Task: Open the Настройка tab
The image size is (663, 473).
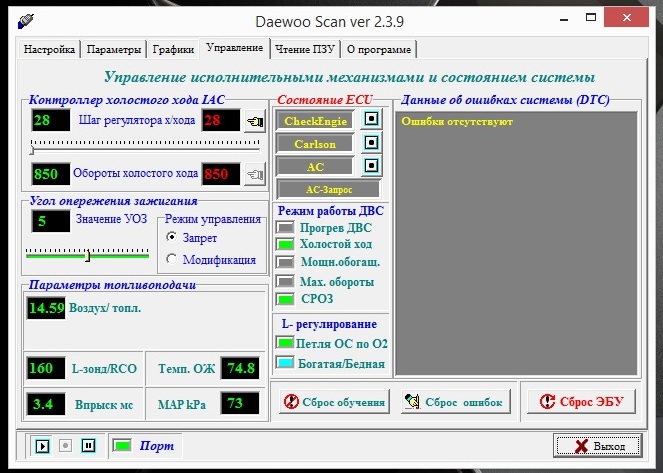Action: pos(49,49)
